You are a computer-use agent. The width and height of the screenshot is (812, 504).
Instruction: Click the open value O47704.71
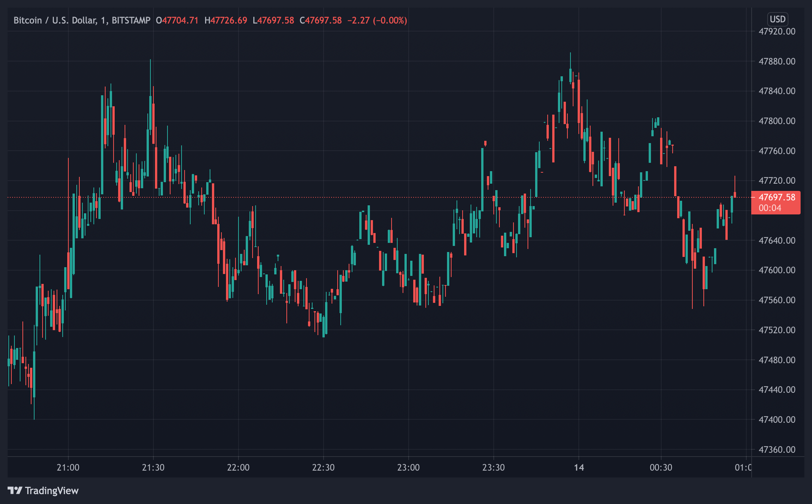tap(177, 20)
